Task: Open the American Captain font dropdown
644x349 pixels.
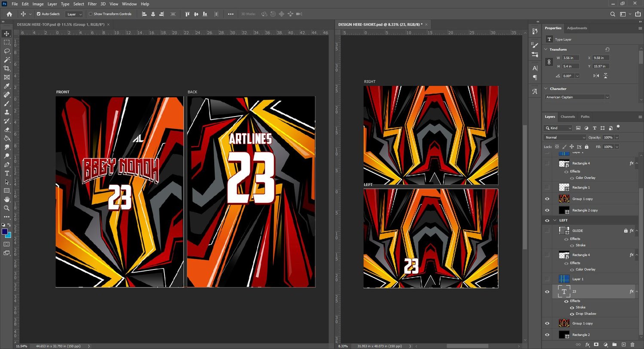Action: point(577,97)
